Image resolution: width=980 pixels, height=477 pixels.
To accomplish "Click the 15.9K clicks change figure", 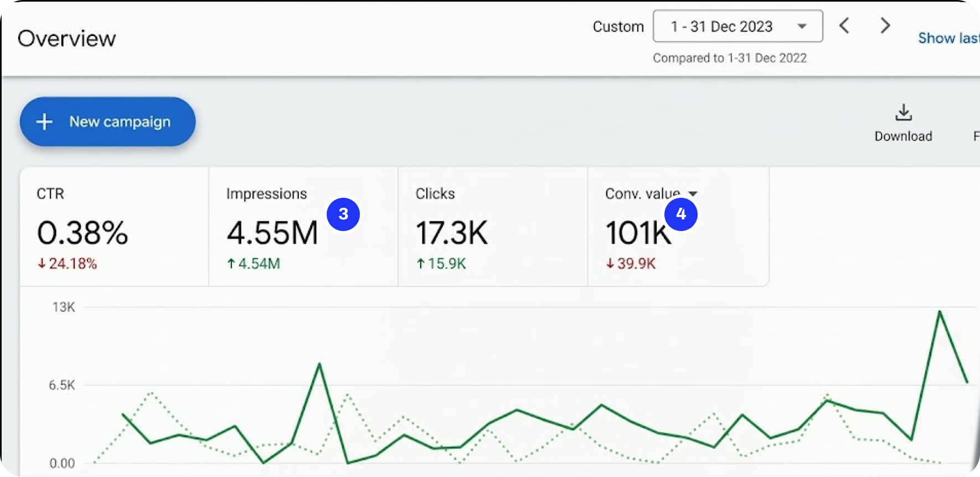I will pyautogui.click(x=441, y=264).
